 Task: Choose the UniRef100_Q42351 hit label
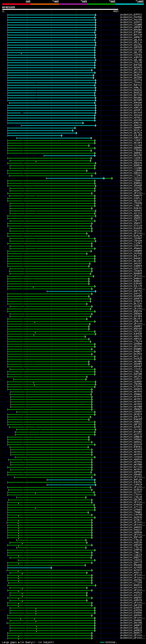pos(131,45)
